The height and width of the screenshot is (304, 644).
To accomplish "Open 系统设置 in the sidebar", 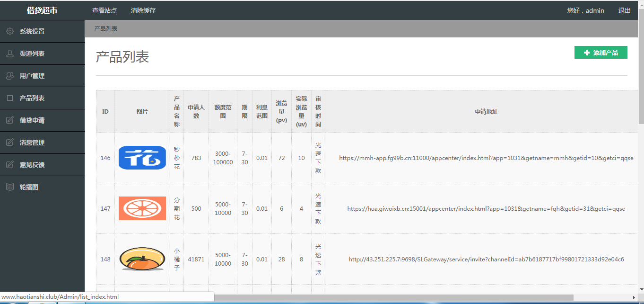I will pos(43,31).
